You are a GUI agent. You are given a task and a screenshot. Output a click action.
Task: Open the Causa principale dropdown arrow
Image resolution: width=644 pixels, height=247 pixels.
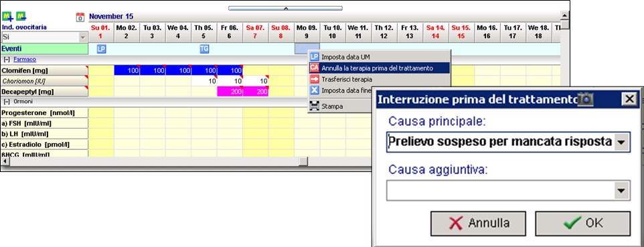[x=621, y=142]
